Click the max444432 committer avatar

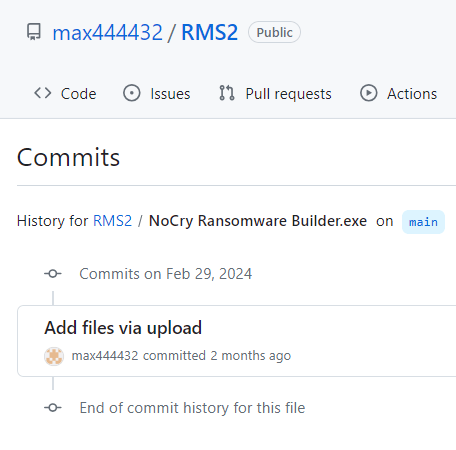tap(54, 356)
